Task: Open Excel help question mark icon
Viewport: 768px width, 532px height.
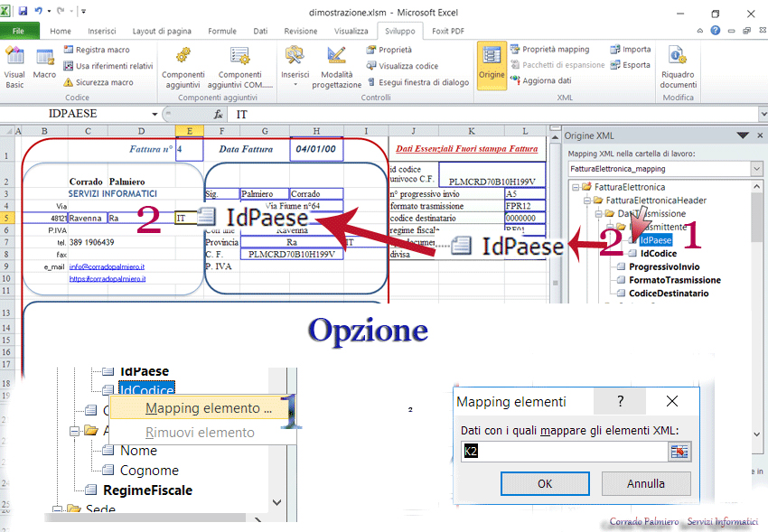Action: pyautogui.click(x=715, y=31)
